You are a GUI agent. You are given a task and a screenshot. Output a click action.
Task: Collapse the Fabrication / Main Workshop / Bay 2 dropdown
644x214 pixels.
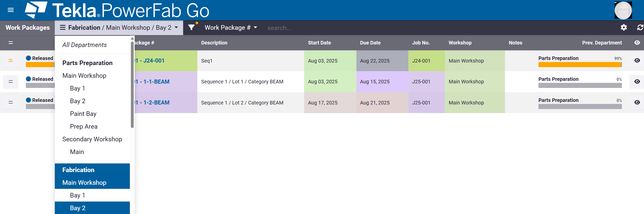click(x=119, y=27)
